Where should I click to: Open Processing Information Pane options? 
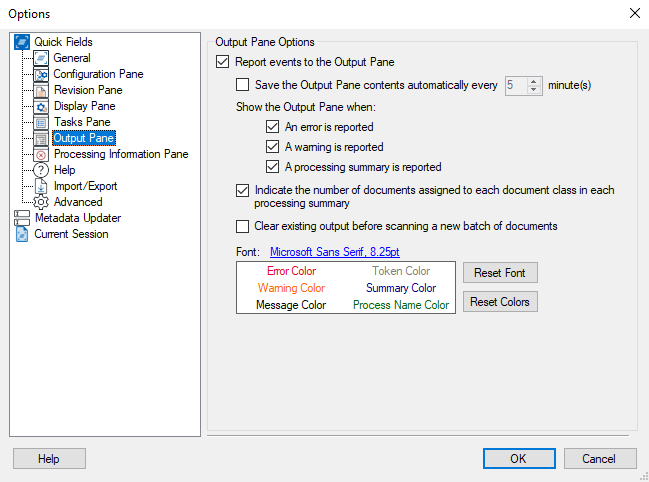(x=121, y=154)
